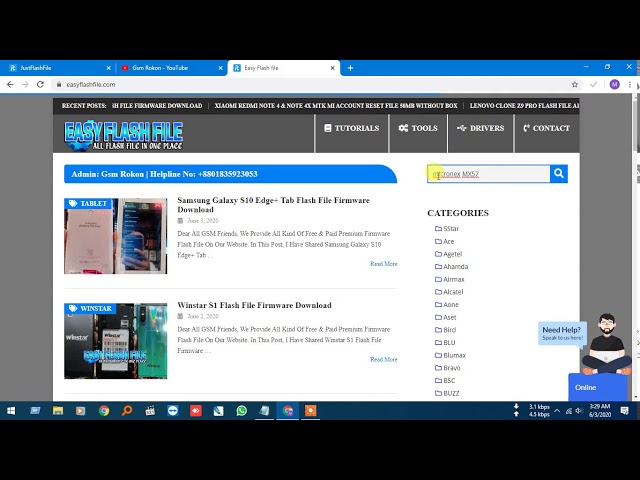
Task: Reload the page with refresh icon
Action: tap(40, 84)
